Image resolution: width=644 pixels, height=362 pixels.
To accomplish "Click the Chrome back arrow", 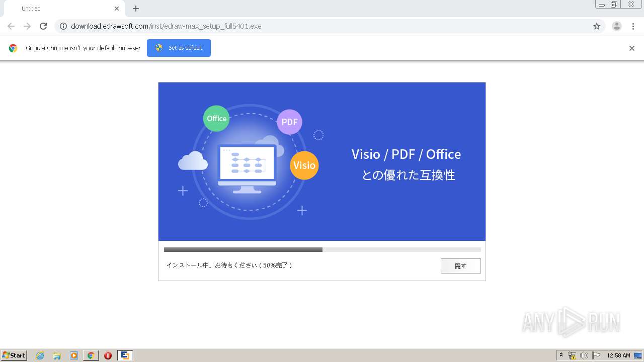I will (x=11, y=26).
